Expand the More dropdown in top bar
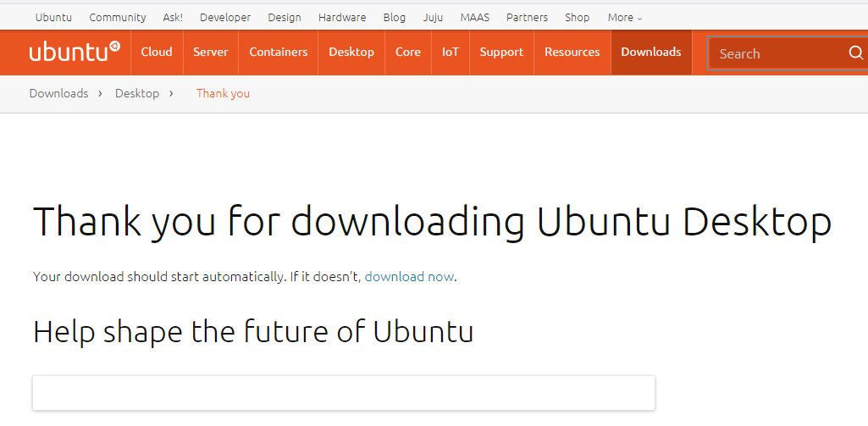The width and height of the screenshot is (868, 426). point(624,17)
